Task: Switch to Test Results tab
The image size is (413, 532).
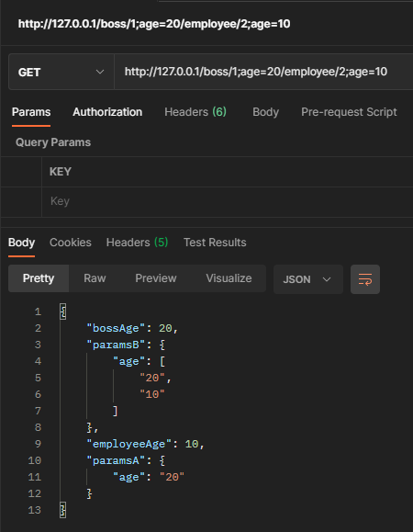Action: [x=215, y=243]
